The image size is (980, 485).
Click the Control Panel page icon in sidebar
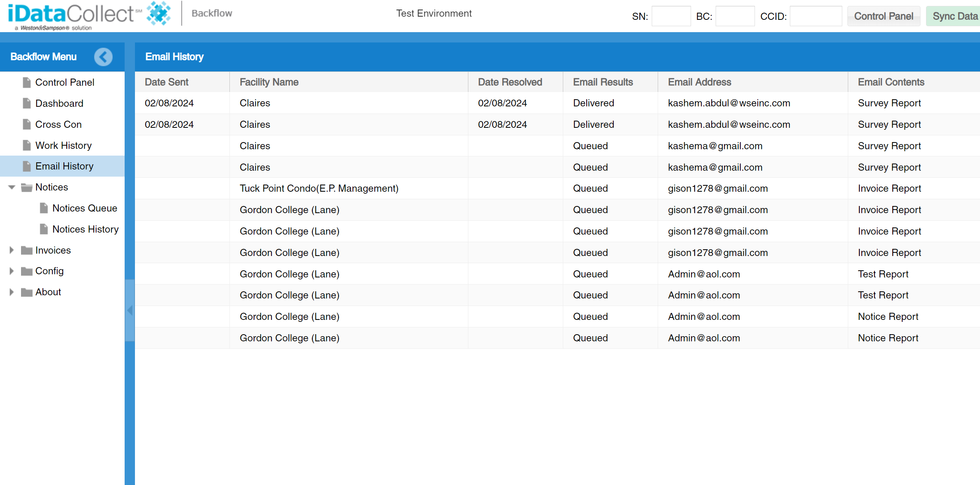coord(27,83)
